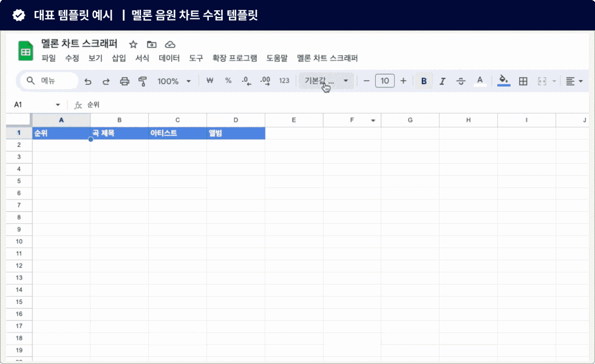Select column E header
Image resolution: width=595 pixels, height=364 pixels.
pos(294,120)
